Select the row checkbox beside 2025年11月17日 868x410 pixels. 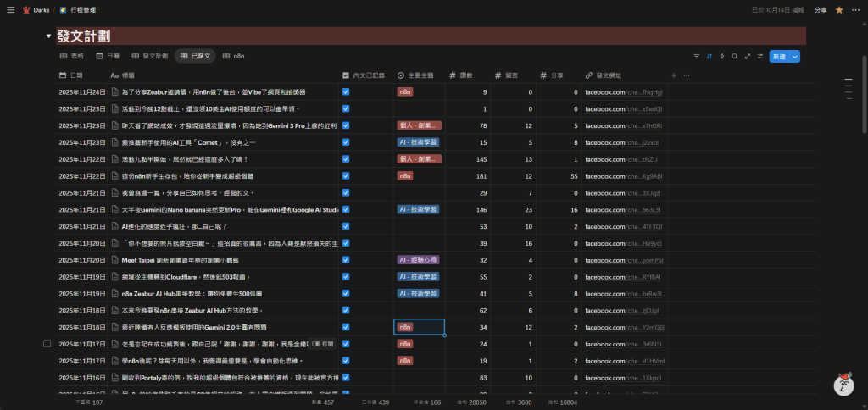tap(47, 344)
